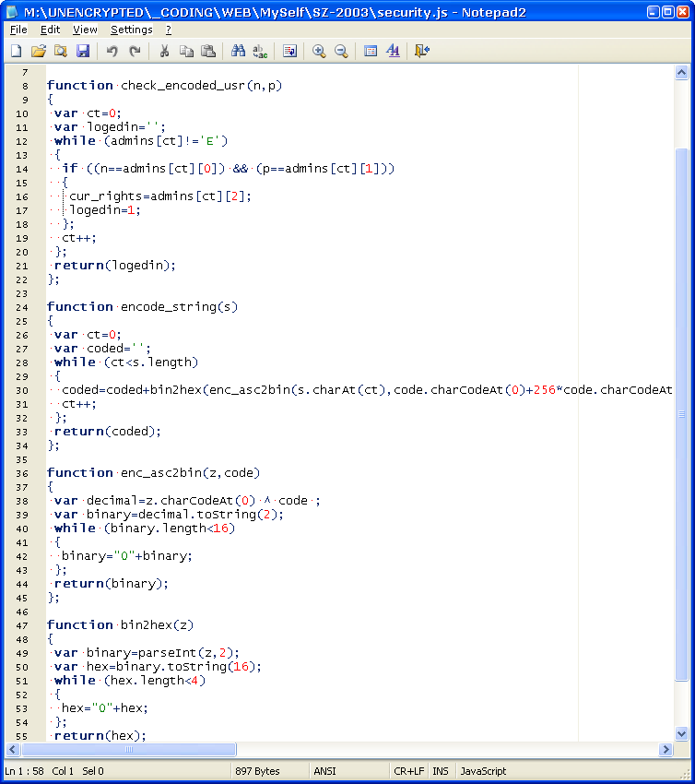Image resolution: width=695 pixels, height=784 pixels.
Task: Click the New document toolbar icon
Action: point(17,51)
